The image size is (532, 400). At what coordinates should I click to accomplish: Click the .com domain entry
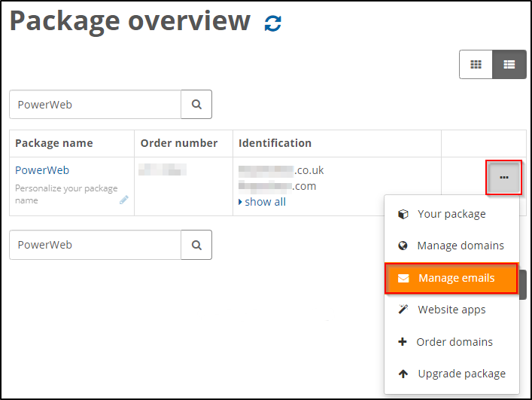(277, 186)
